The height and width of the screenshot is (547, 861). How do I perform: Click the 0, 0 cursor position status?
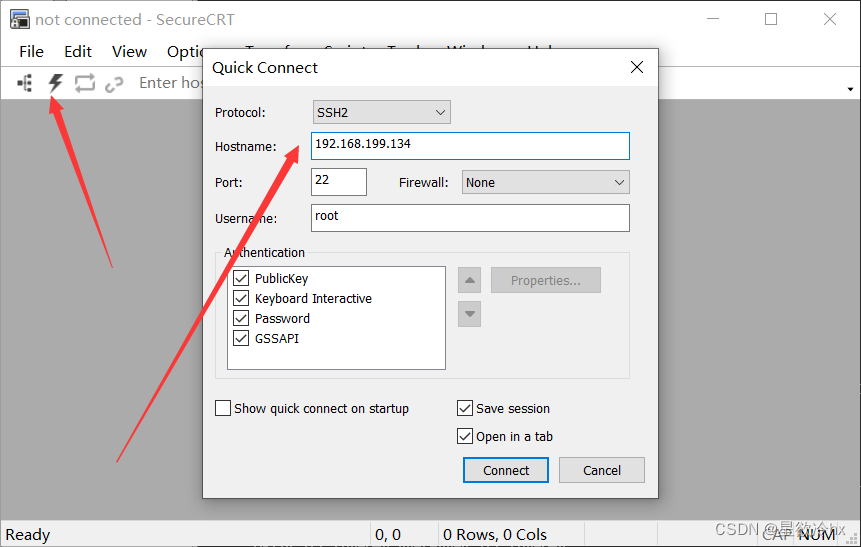point(388,534)
